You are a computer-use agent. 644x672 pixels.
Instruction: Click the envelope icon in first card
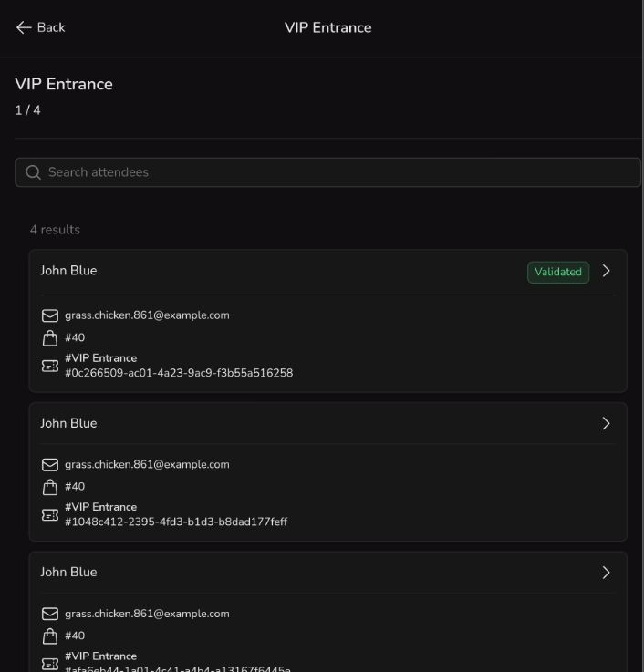(x=50, y=315)
